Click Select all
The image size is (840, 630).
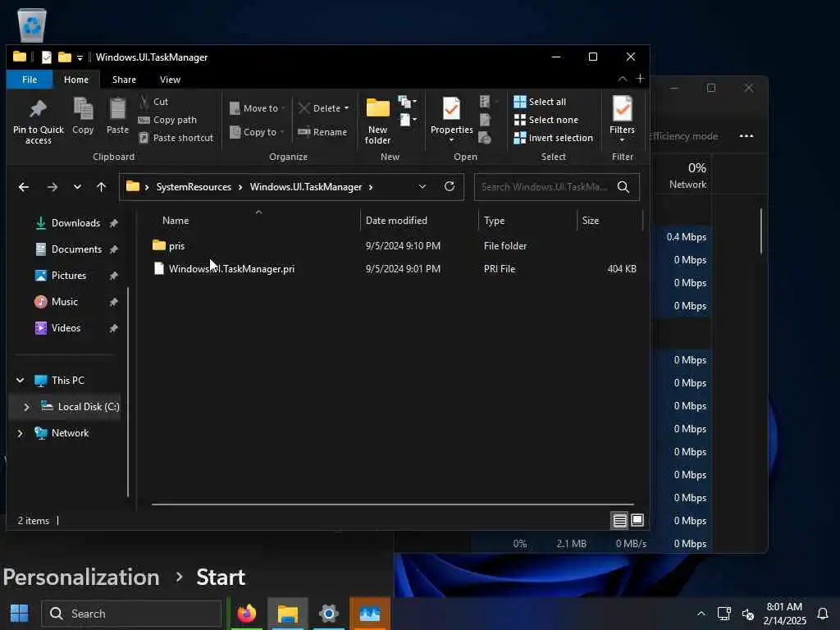tap(540, 102)
